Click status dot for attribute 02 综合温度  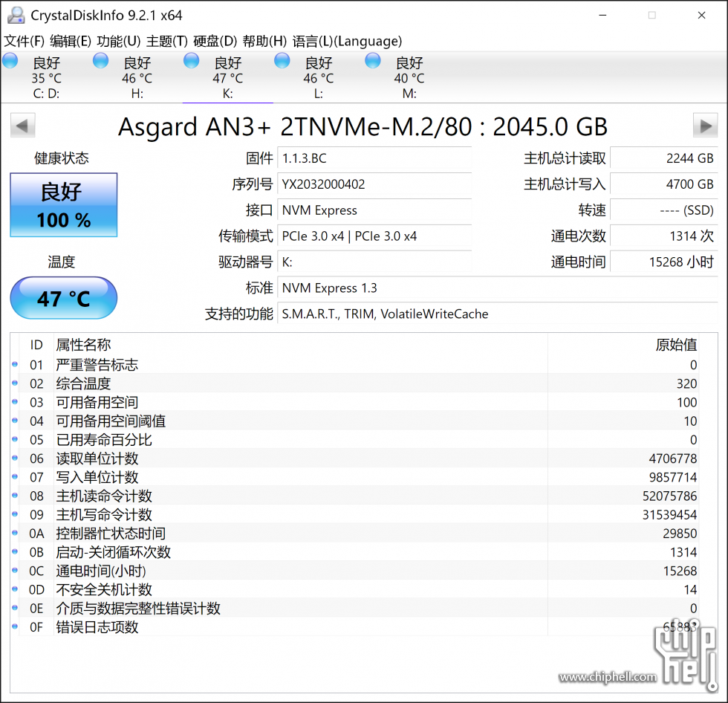15,383
